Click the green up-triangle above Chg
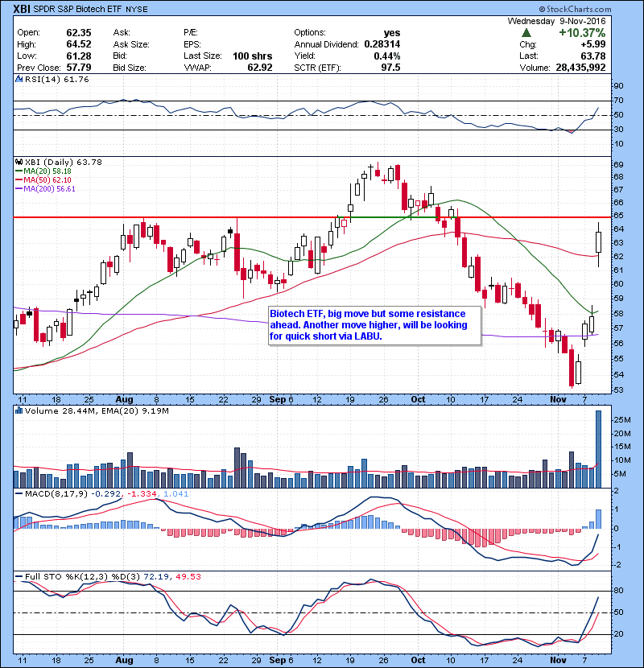The height and width of the screenshot is (668, 644). coord(526,33)
